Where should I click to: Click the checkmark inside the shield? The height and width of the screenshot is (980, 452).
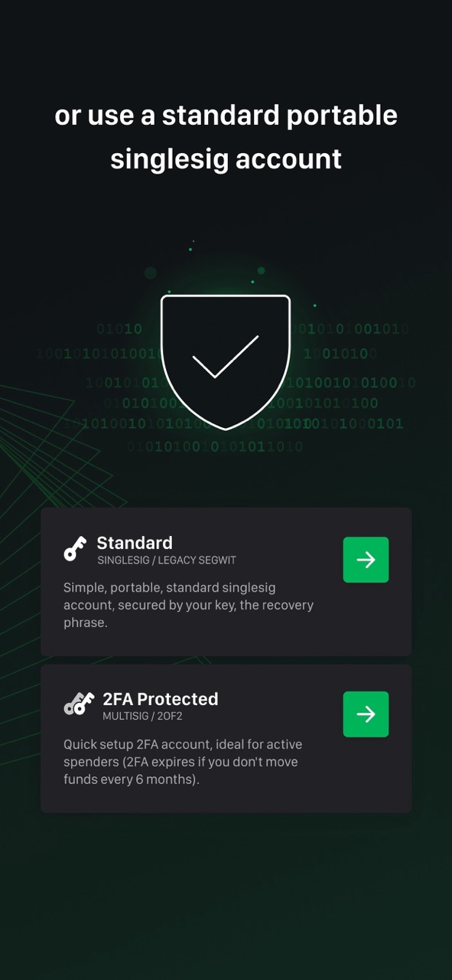(226, 357)
